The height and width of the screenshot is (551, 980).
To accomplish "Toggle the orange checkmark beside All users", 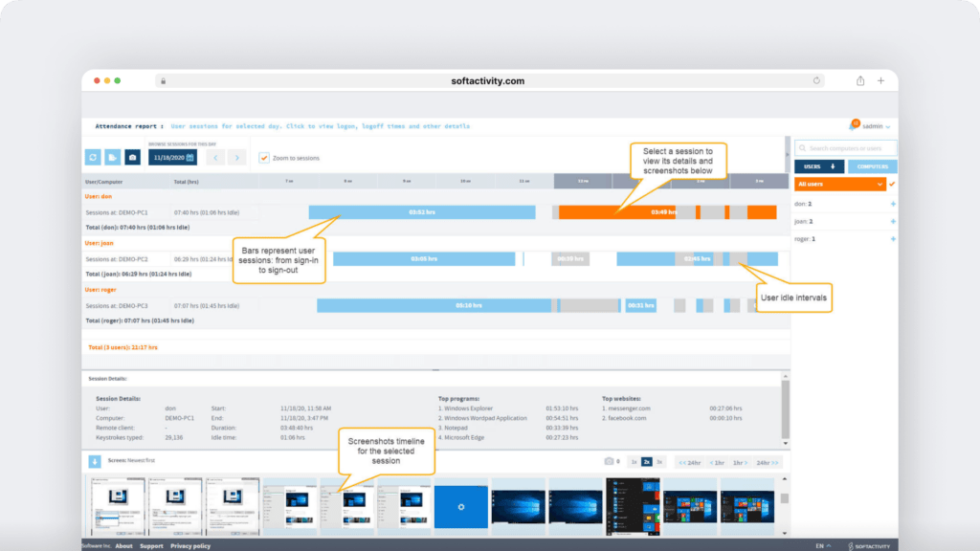I will point(892,184).
